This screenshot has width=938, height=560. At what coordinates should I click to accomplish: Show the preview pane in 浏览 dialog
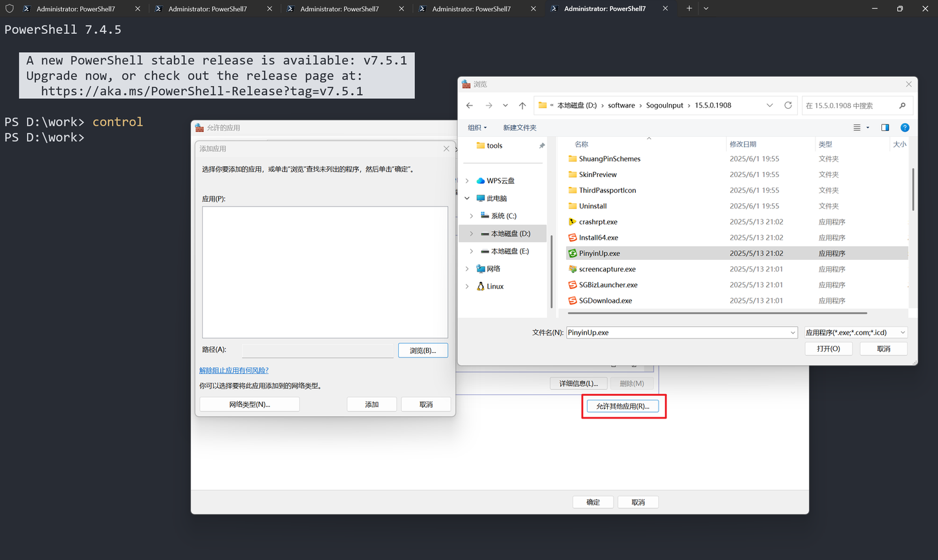point(885,128)
